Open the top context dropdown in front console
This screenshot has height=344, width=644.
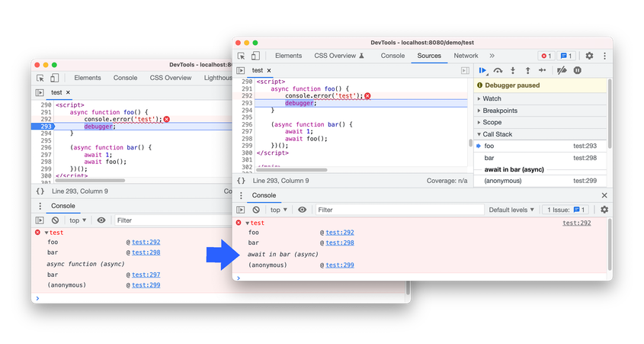(x=279, y=210)
